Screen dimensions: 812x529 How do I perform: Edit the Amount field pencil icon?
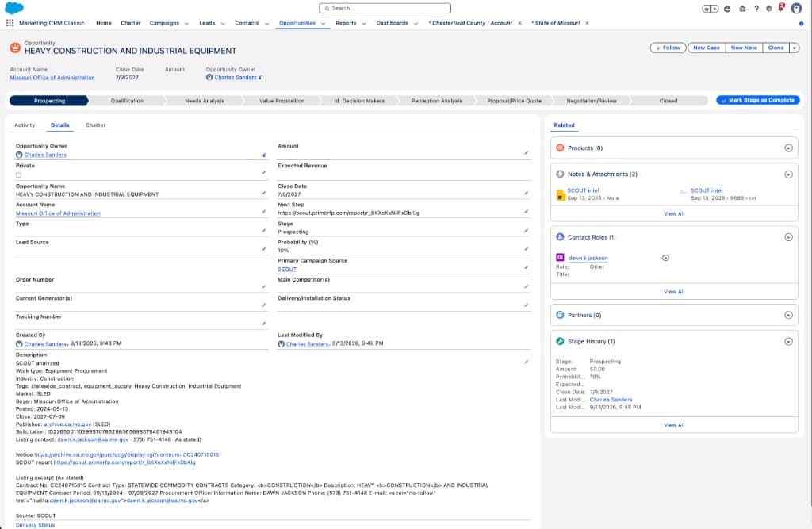(527, 153)
